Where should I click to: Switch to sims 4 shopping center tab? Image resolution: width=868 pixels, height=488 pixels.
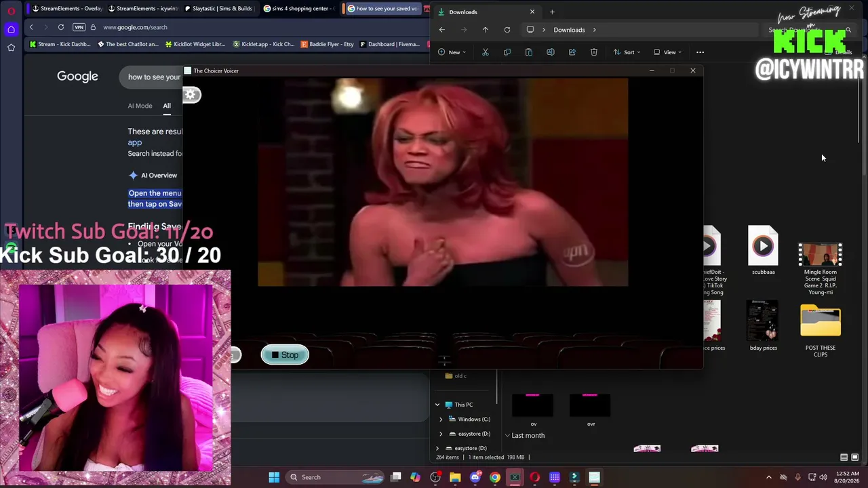click(299, 9)
